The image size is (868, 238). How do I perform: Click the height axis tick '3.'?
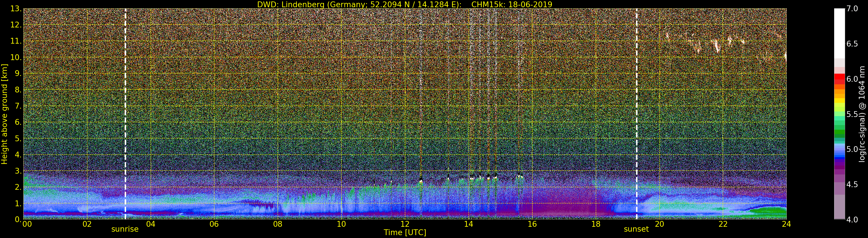click(x=18, y=171)
